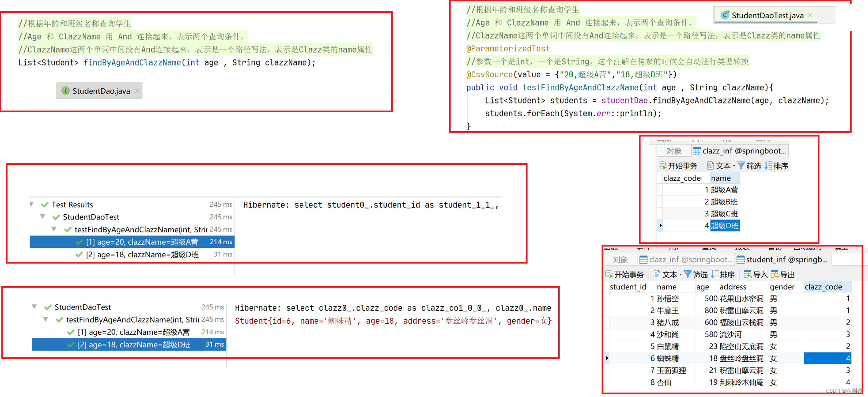Click 排序 sort in student_inf window toolbar
Screen dimensions: 868x397
723,275
